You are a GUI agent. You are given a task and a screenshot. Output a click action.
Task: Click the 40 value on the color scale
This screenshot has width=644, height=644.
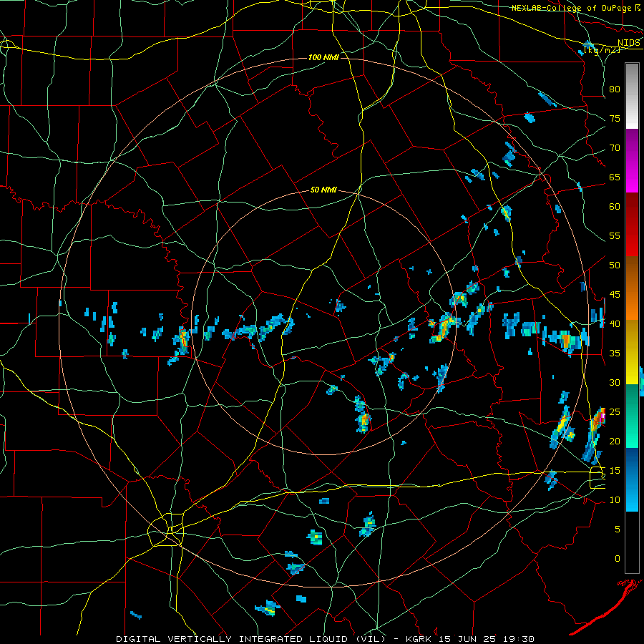point(615,324)
